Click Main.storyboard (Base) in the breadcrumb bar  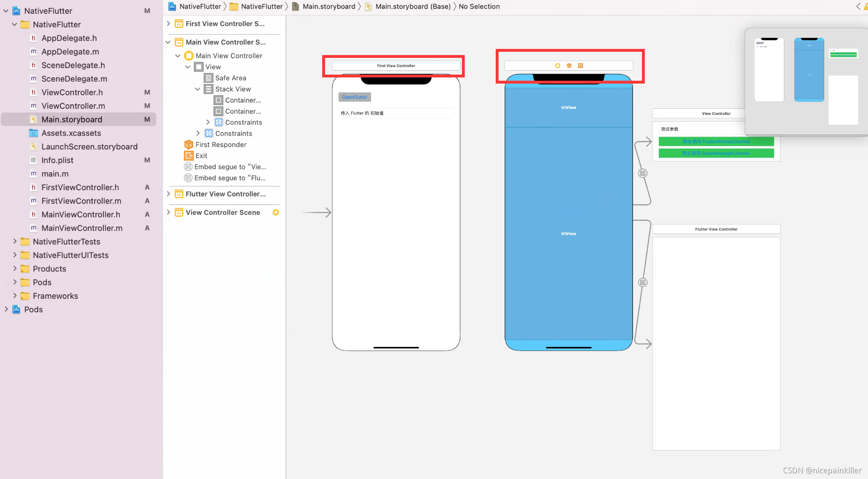[x=412, y=6]
